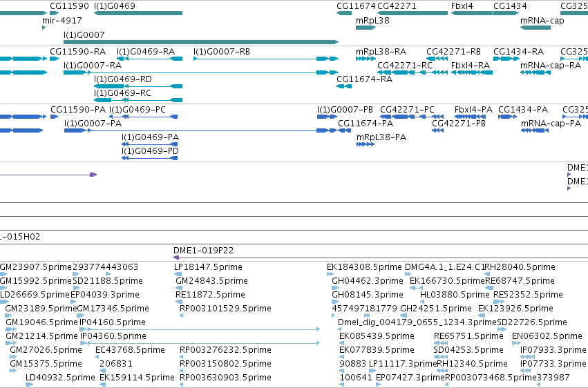
Task: Click EST EK085439.5prime label
Action: pyautogui.click(x=377, y=336)
